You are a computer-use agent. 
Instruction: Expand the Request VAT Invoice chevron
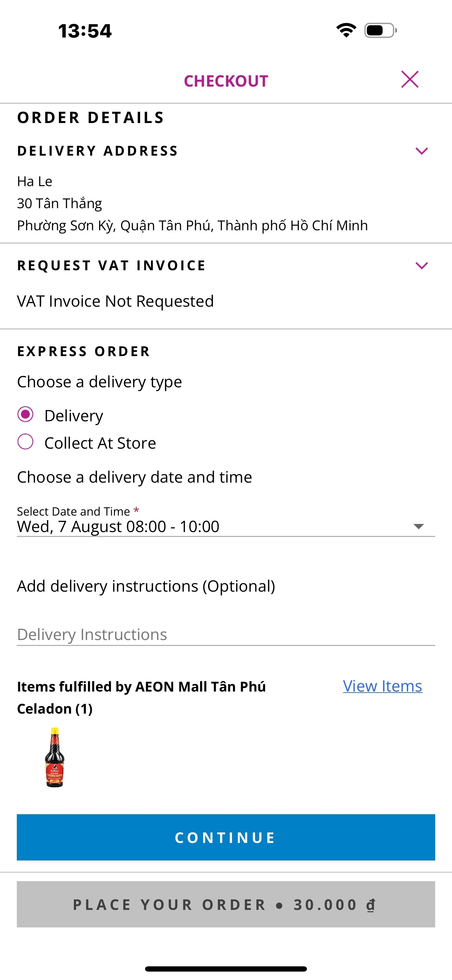[x=422, y=266]
